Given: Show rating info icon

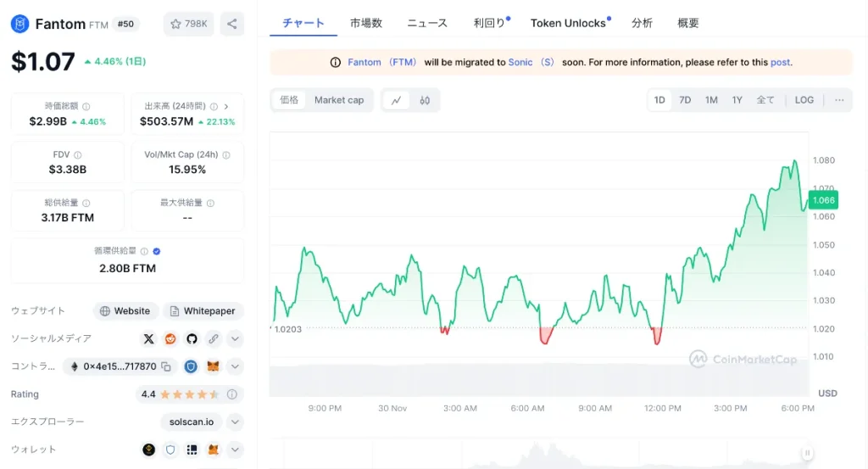Looking at the screenshot, I should tap(232, 394).
